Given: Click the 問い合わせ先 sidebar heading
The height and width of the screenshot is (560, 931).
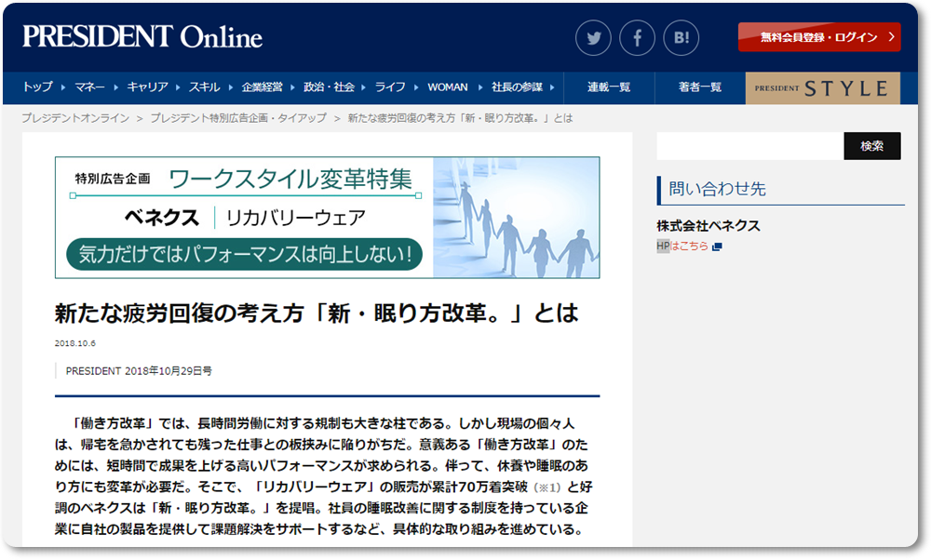Looking at the screenshot, I should pos(717,189).
